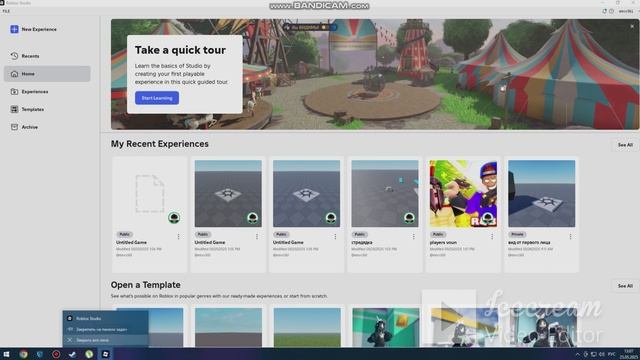Open the third Untitled Game baseplate thumbnail
The height and width of the screenshot is (360, 640).
[307, 193]
